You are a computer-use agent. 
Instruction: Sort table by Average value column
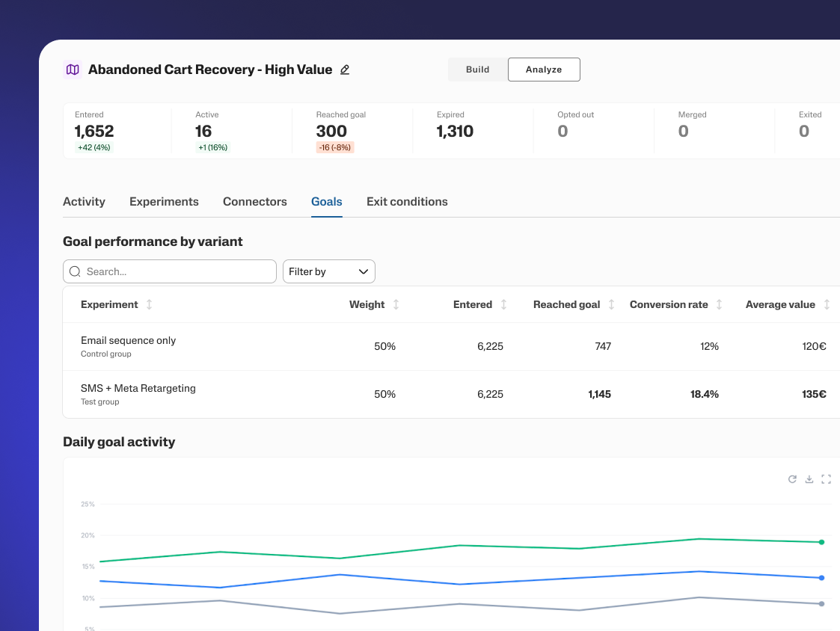click(x=827, y=304)
